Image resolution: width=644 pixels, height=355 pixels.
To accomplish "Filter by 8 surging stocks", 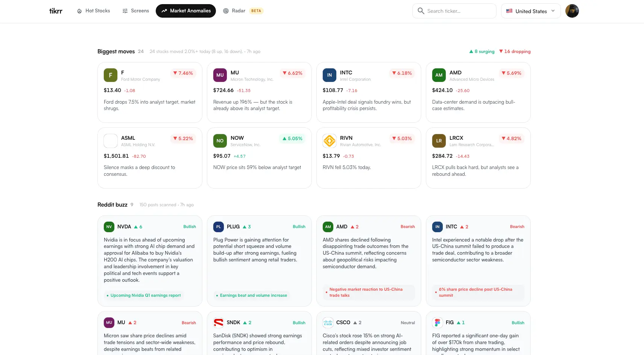I will [482, 51].
